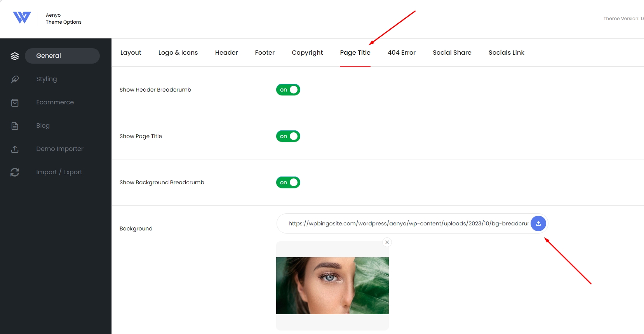Open the Logo & Icons tab

tap(178, 52)
